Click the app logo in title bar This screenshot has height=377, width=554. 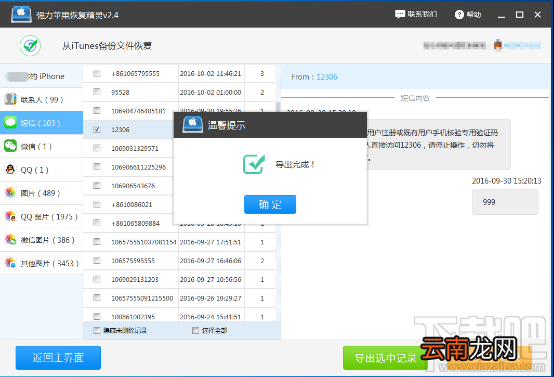pyautogui.click(x=21, y=14)
